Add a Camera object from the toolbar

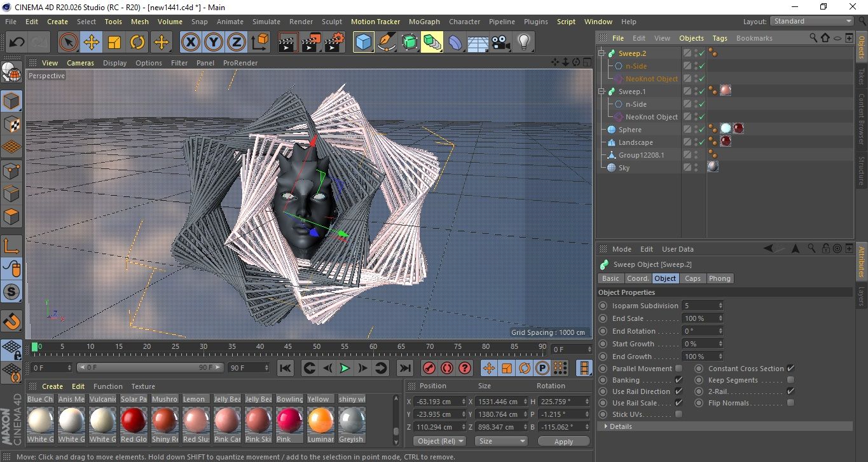point(501,43)
